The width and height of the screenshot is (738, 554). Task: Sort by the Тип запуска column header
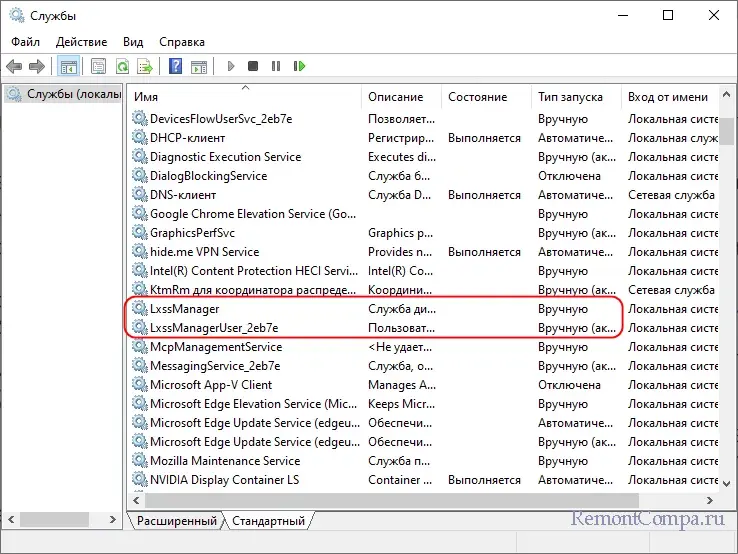570,97
